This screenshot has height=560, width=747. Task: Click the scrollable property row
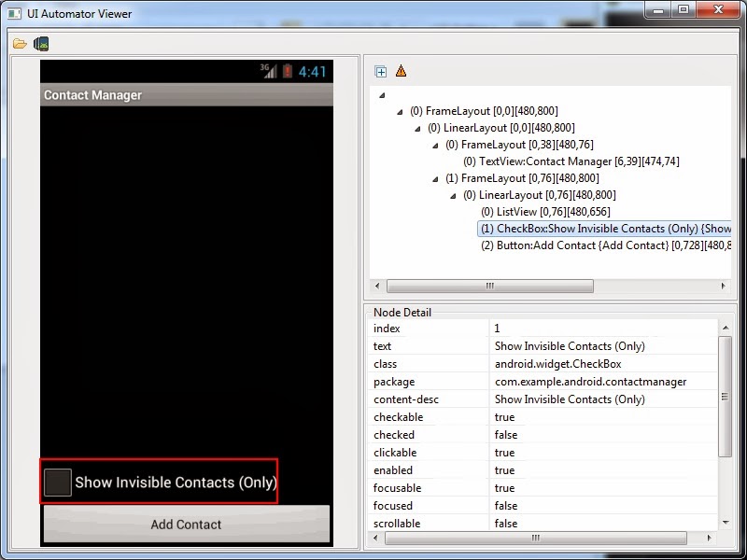[543, 523]
